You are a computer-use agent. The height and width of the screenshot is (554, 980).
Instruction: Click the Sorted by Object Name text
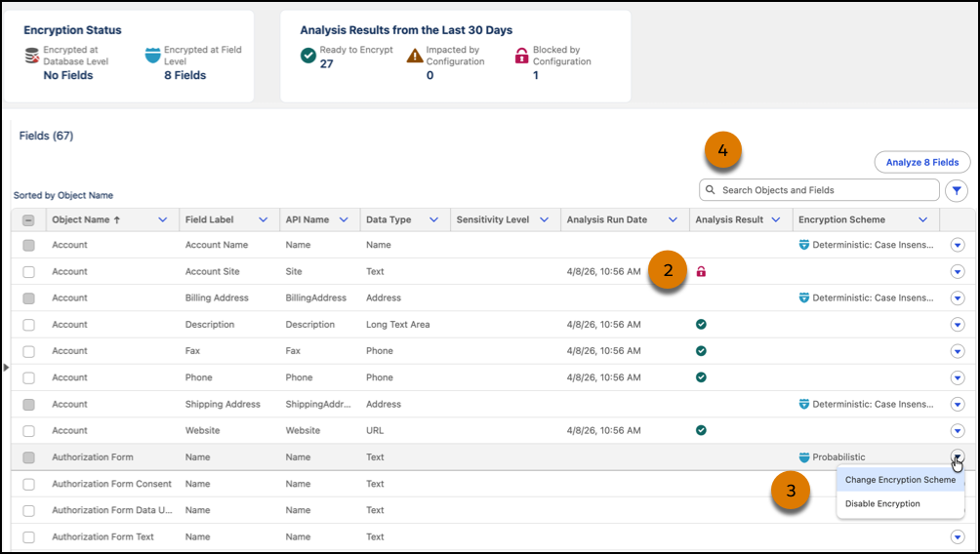(63, 195)
